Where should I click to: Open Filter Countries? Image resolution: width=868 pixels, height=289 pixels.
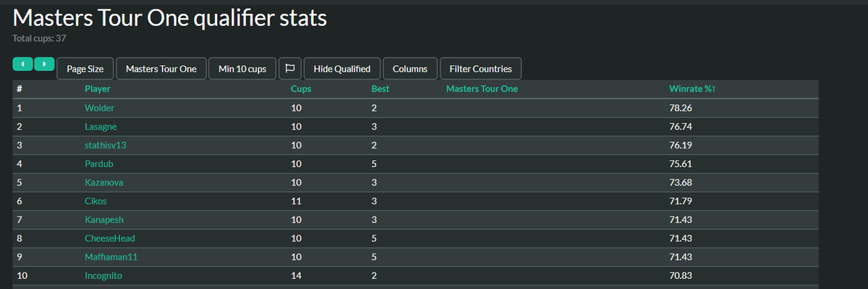coord(481,69)
